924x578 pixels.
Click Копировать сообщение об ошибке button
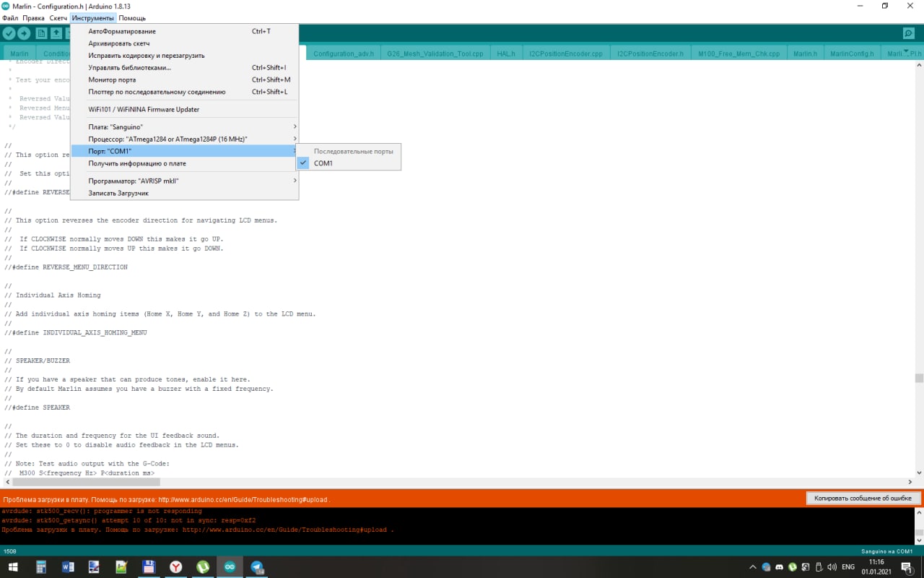click(863, 499)
